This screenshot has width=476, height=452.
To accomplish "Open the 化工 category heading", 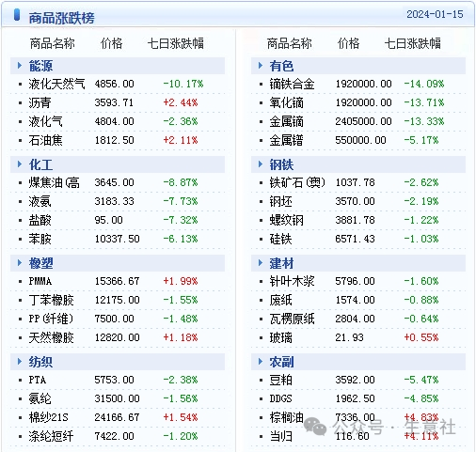I will 40,164.
